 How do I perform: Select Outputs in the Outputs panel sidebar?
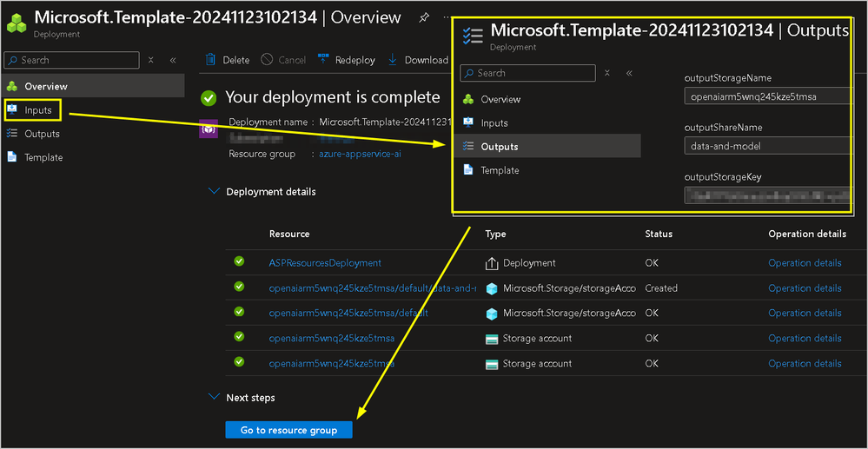(547, 147)
